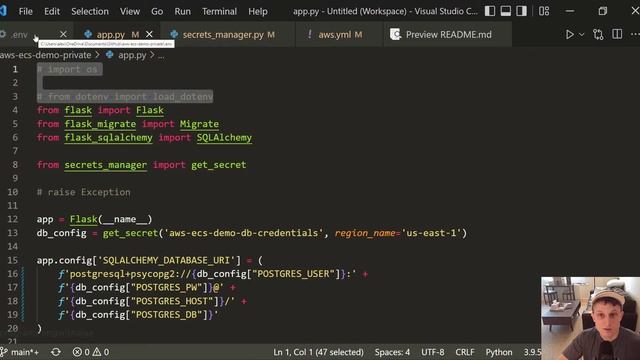
Task: Open the Terminal menu
Action: pyautogui.click(x=219, y=11)
